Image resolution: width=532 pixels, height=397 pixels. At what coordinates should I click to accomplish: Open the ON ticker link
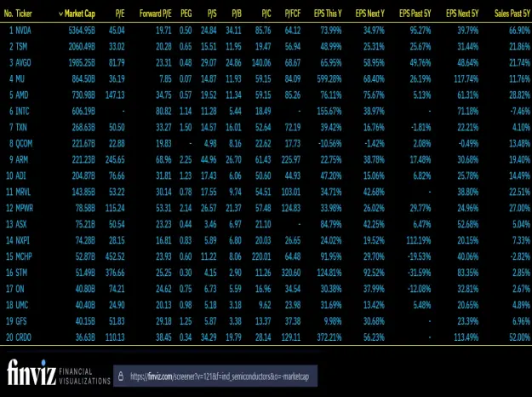[20, 289]
